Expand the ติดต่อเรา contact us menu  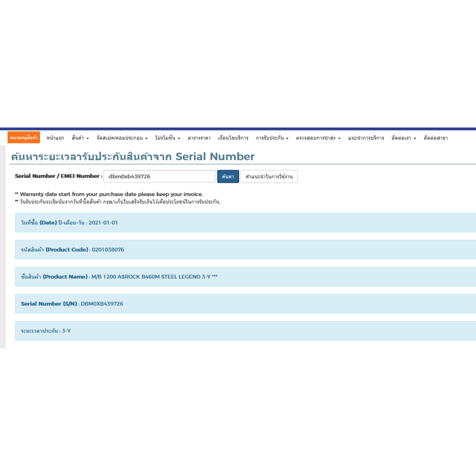pos(404,138)
